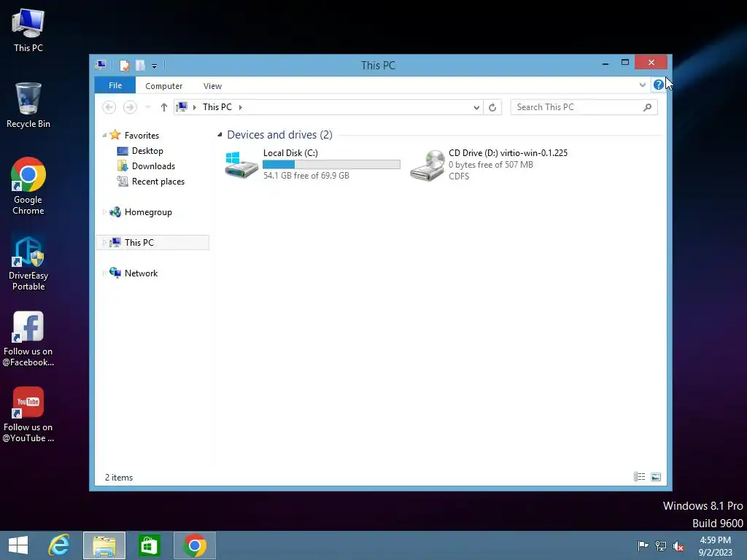Switch to Details view in status bar

(639, 477)
